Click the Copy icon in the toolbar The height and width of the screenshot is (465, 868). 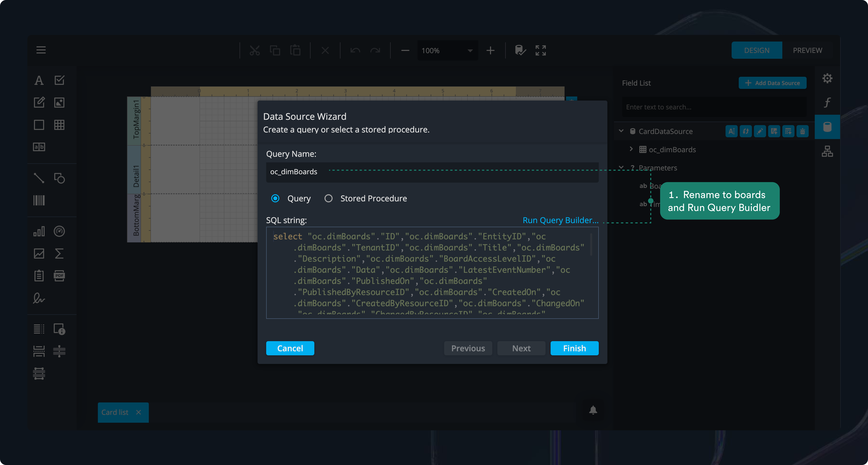[x=275, y=51]
